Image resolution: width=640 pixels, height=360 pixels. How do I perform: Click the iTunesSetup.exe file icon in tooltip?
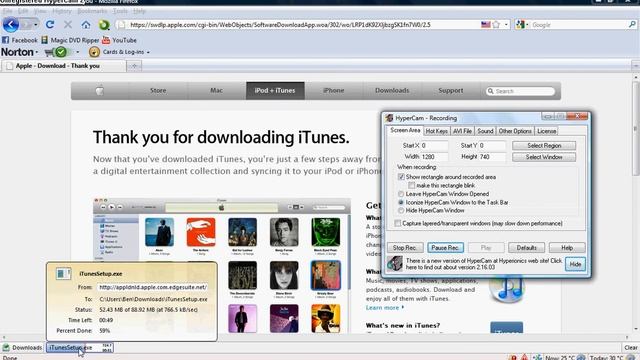coord(64,273)
